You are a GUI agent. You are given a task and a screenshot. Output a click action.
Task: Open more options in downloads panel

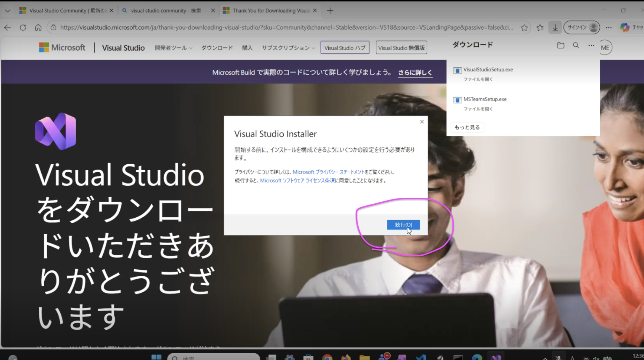click(591, 45)
